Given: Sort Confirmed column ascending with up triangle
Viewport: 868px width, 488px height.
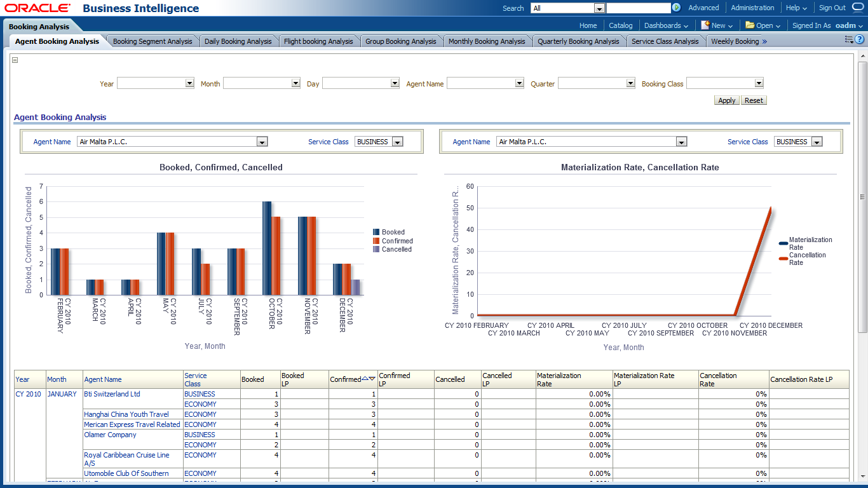Looking at the screenshot, I should point(365,379).
